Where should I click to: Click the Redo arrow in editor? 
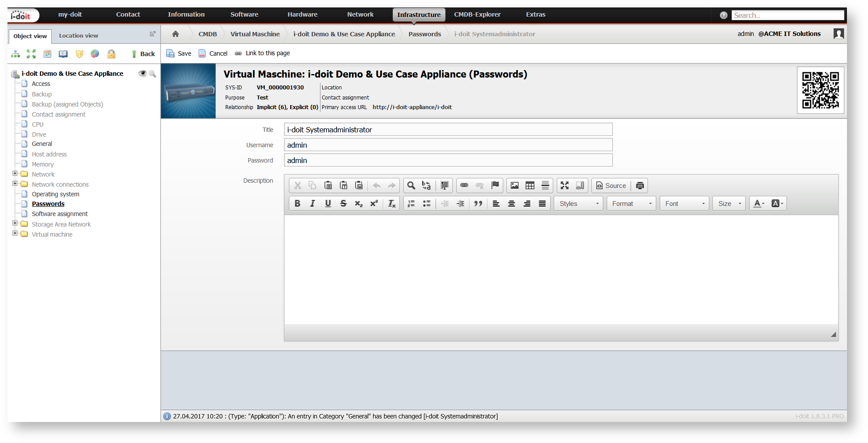(x=392, y=186)
